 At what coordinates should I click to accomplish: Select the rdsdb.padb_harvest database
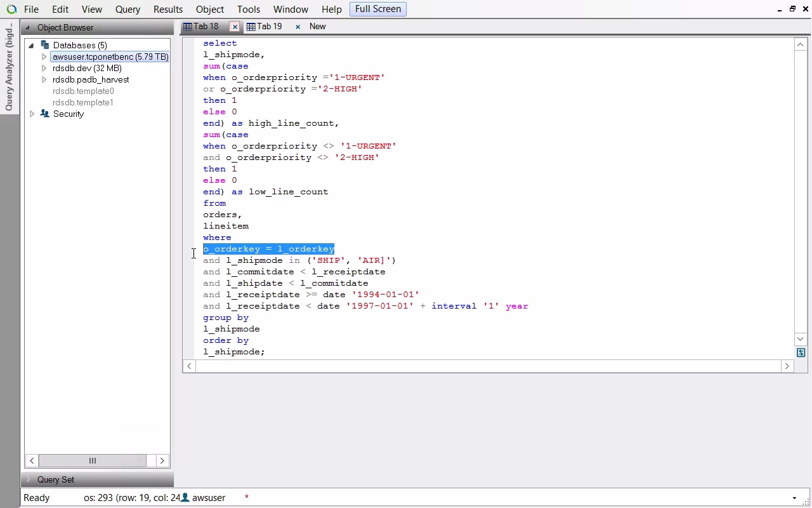91,79
